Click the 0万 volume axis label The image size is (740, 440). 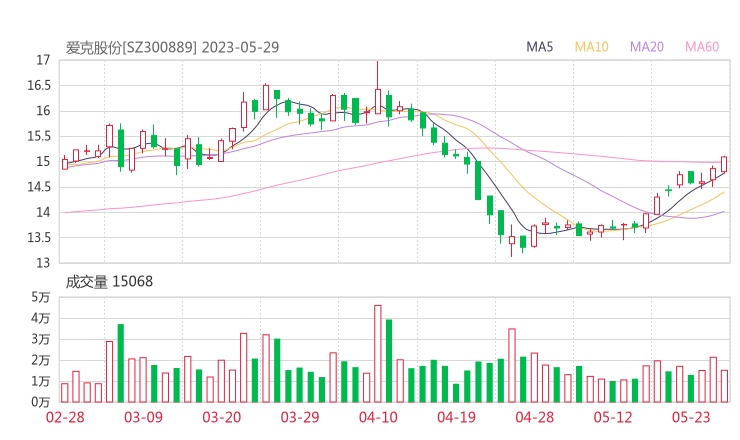pos(41,402)
